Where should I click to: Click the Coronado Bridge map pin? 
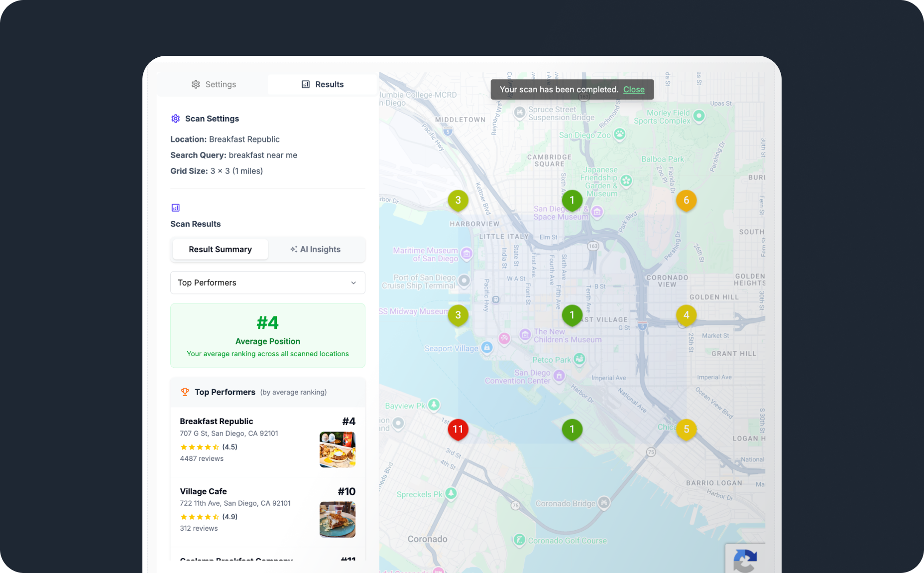[604, 502]
